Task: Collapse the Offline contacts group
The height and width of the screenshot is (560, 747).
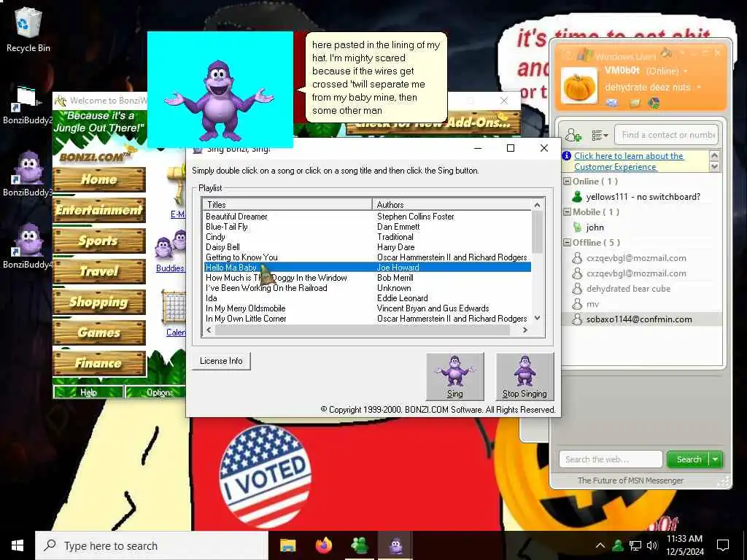Action: pos(567,242)
